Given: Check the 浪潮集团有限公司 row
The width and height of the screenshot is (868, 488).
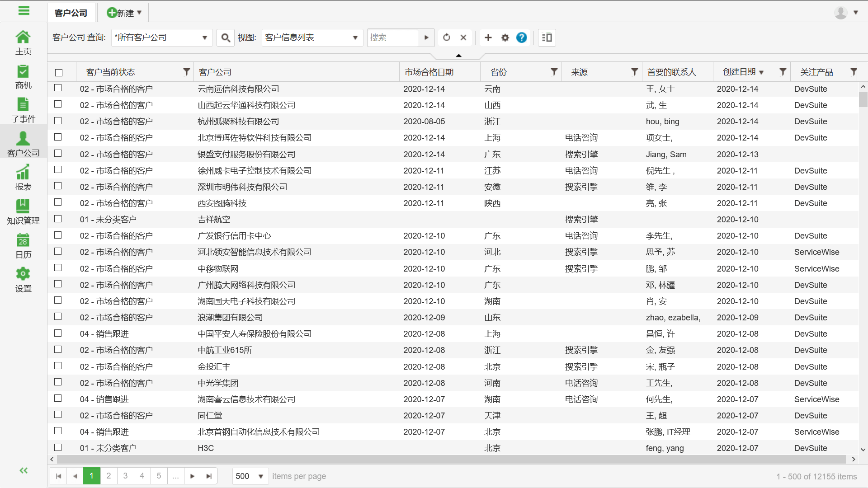Looking at the screenshot, I should click(58, 316).
